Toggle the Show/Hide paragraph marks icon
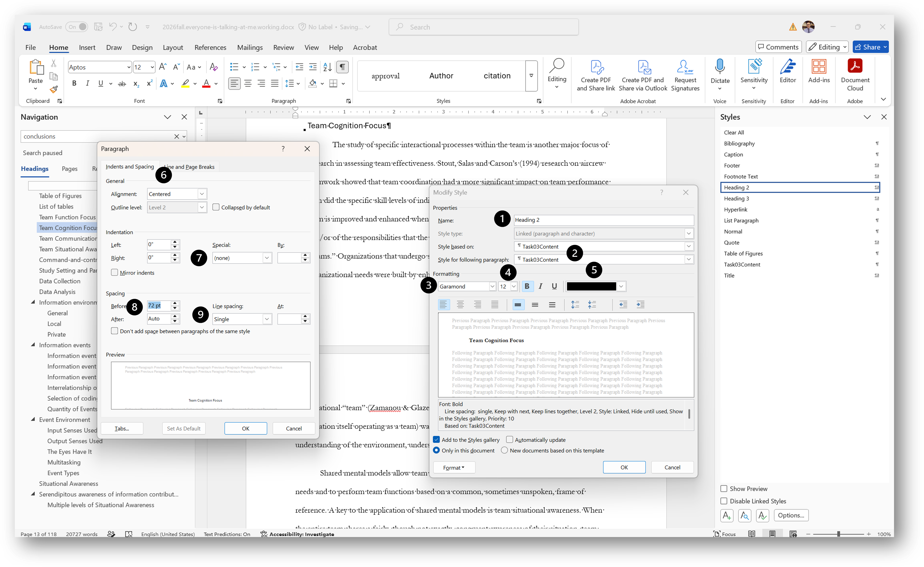The image size is (924, 567). [342, 67]
